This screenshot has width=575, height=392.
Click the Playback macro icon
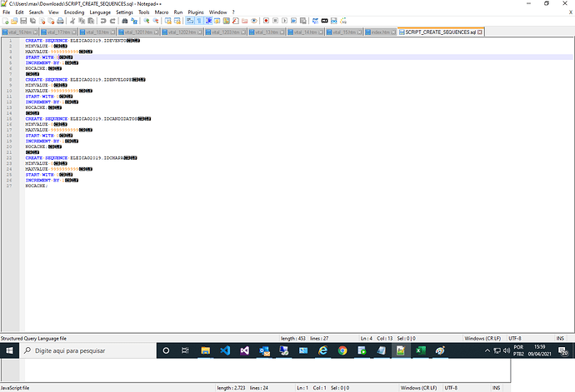[x=284, y=21]
